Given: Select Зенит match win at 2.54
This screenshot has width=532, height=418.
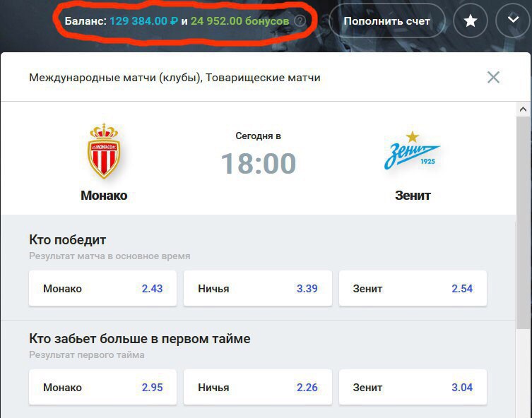Looking at the screenshot, I should [413, 288].
